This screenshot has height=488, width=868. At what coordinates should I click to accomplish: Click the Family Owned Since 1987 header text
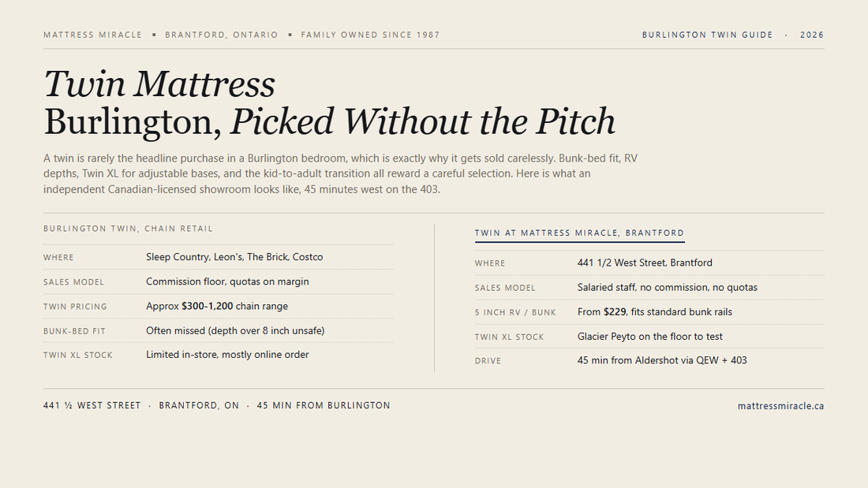point(370,35)
